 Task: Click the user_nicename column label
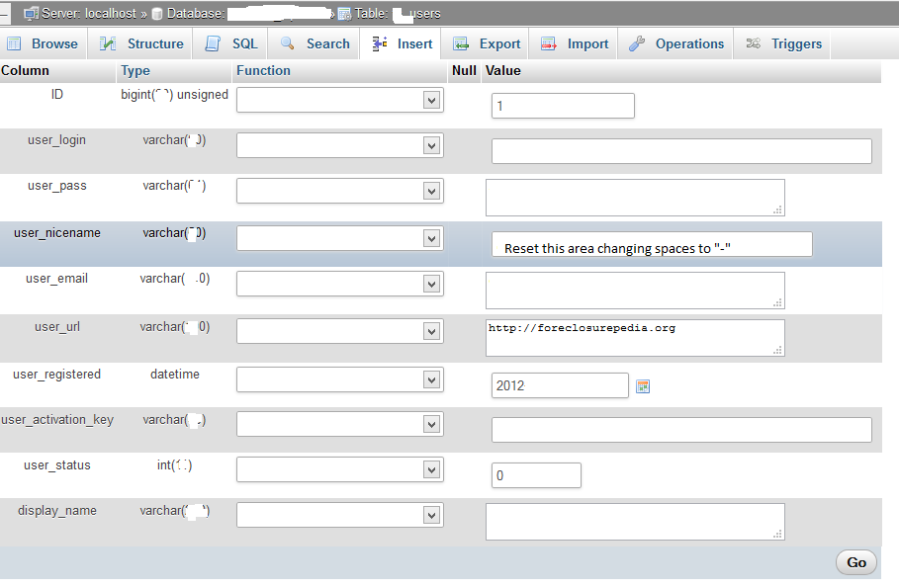point(57,232)
